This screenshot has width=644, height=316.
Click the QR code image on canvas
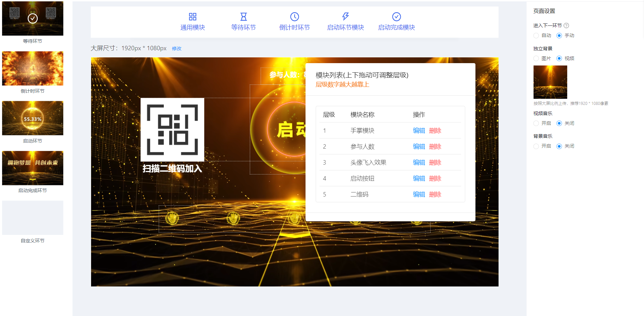(x=172, y=130)
